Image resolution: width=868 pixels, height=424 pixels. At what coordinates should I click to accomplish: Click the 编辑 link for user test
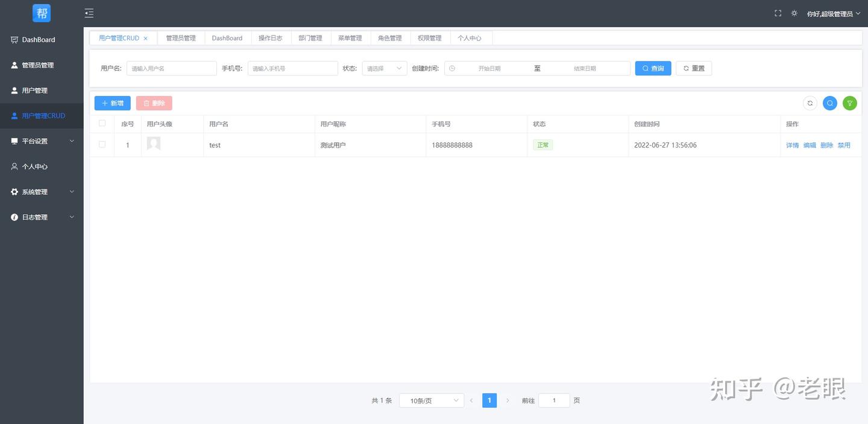pyautogui.click(x=809, y=145)
